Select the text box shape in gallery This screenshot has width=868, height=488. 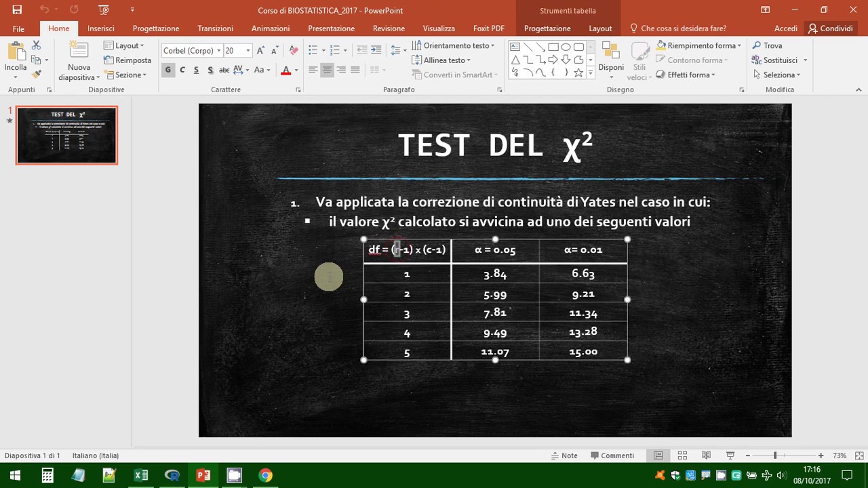pos(515,47)
